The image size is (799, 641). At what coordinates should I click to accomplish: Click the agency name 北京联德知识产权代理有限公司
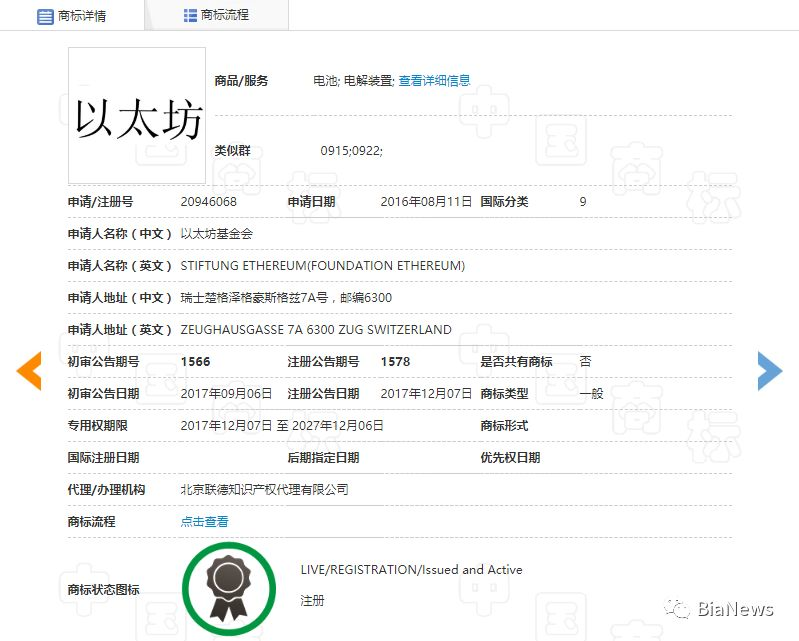tap(264, 490)
